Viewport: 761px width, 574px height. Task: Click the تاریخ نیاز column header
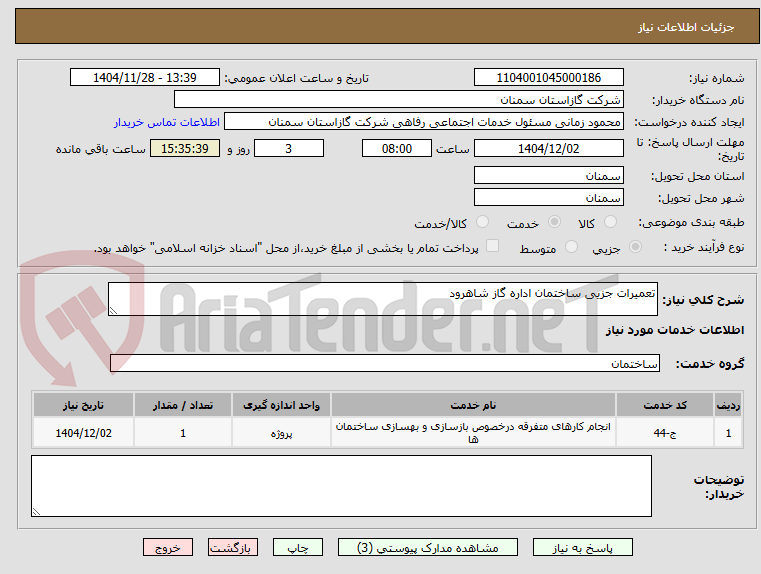pos(83,405)
